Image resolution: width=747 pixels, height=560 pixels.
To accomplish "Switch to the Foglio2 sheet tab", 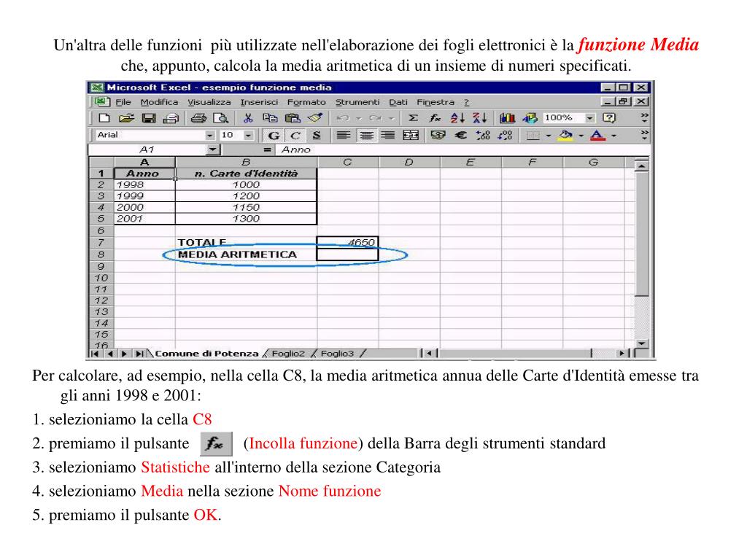I will pos(287,354).
